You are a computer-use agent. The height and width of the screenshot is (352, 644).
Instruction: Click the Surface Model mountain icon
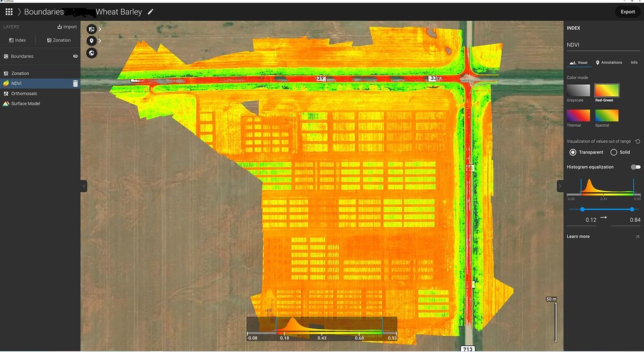(6, 104)
